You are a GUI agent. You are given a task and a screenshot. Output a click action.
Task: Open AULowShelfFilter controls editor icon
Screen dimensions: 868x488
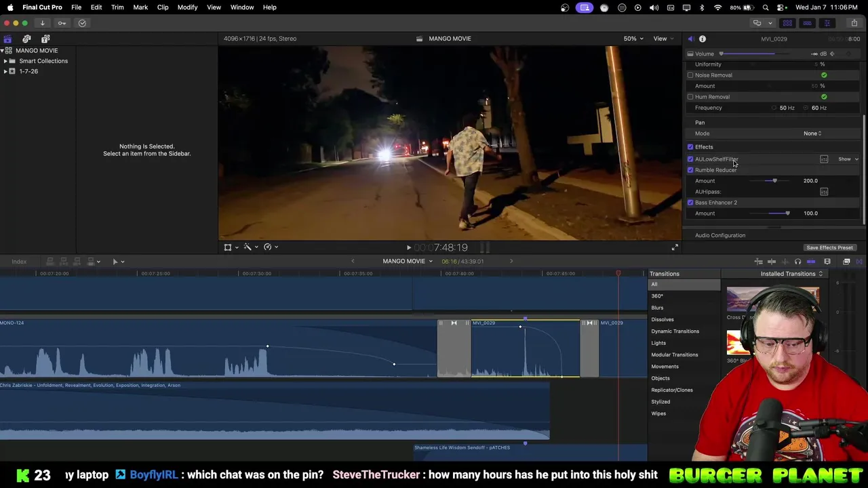tap(824, 159)
